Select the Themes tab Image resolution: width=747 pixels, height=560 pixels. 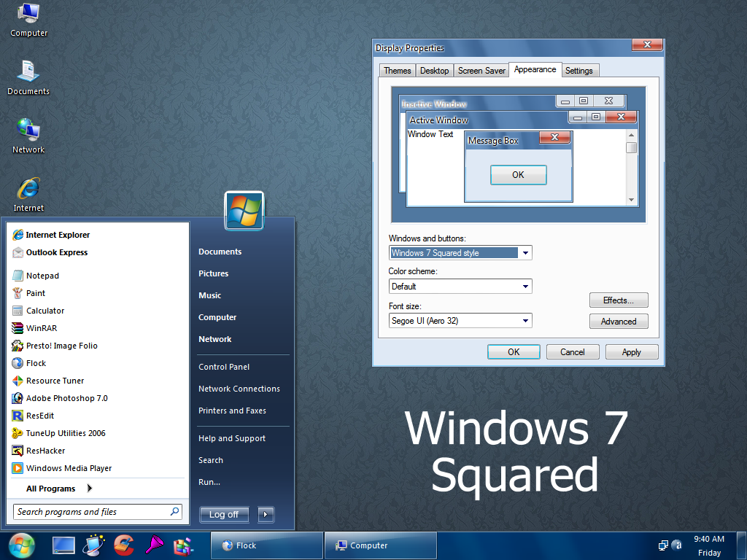click(397, 70)
